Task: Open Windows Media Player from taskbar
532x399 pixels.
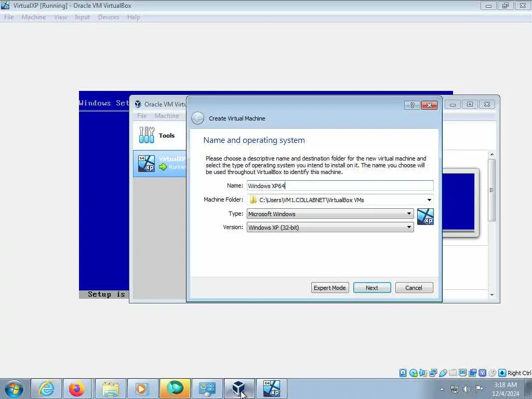Action: (x=142, y=389)
